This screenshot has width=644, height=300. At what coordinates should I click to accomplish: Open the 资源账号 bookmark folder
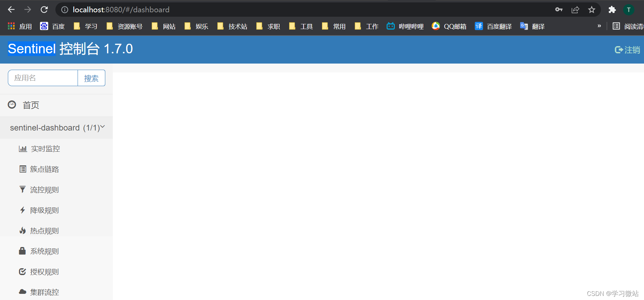tap(124, 26)
